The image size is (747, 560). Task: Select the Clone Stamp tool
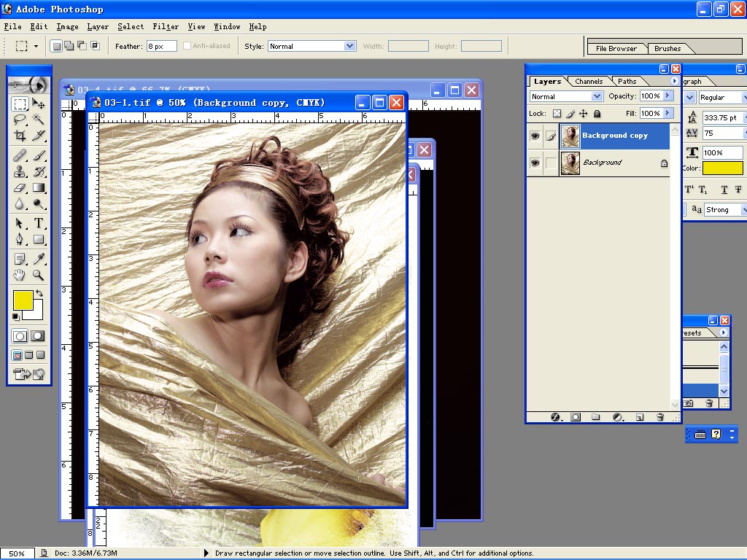[x=20, y=171]
